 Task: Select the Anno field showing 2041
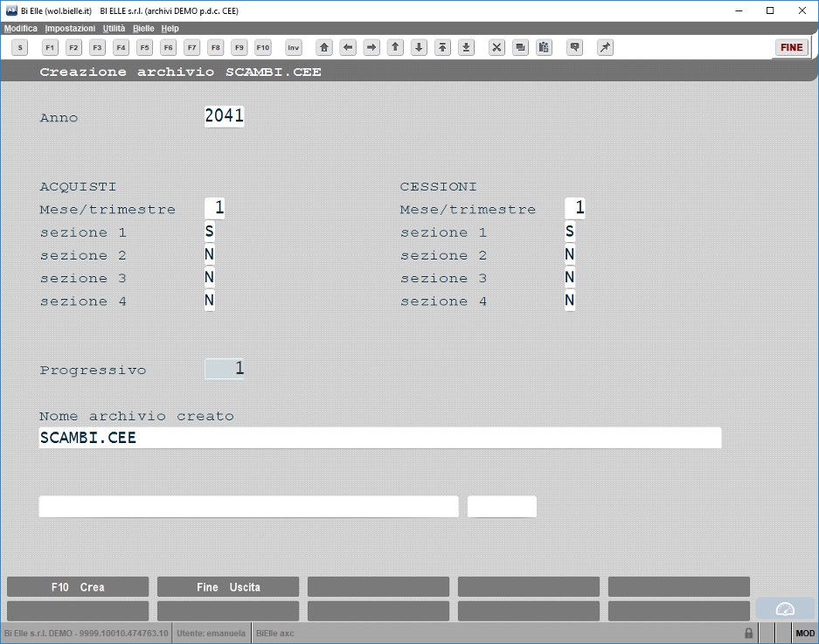[224, 116]
